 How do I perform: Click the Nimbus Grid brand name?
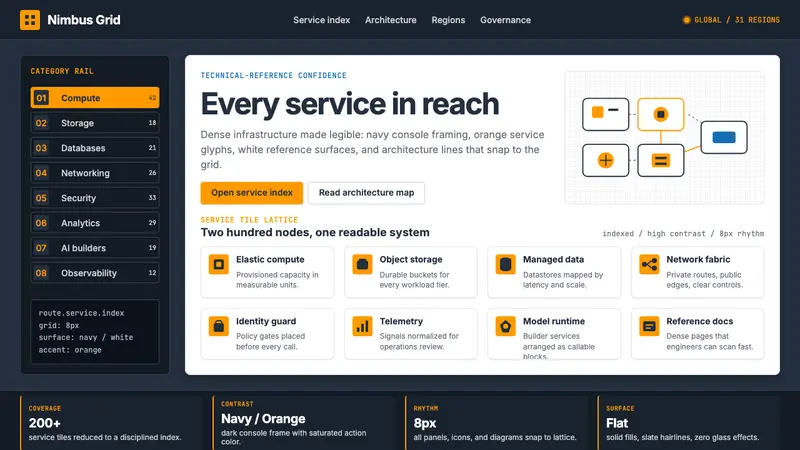[84, 20]
